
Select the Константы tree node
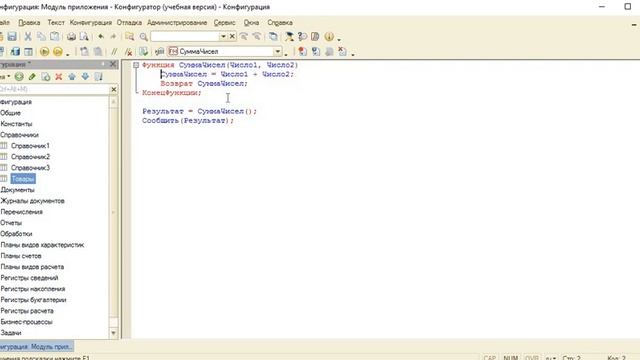(16, 124)
